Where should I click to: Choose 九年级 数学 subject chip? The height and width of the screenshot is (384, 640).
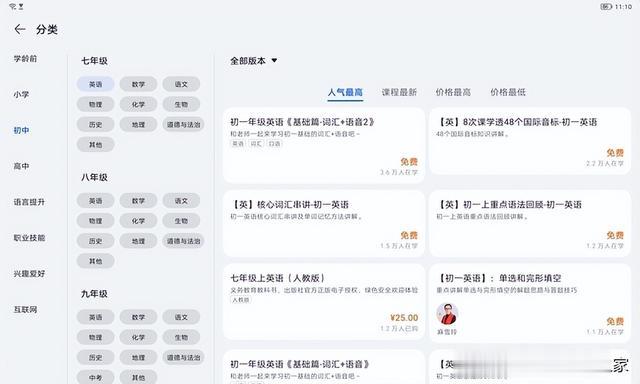pos(138,317)
